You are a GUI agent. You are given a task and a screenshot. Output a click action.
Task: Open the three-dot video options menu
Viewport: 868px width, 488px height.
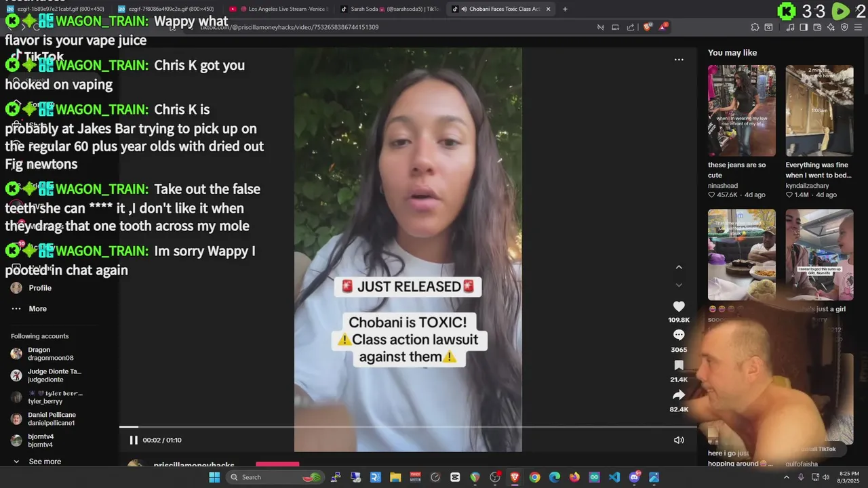point(679,60)
